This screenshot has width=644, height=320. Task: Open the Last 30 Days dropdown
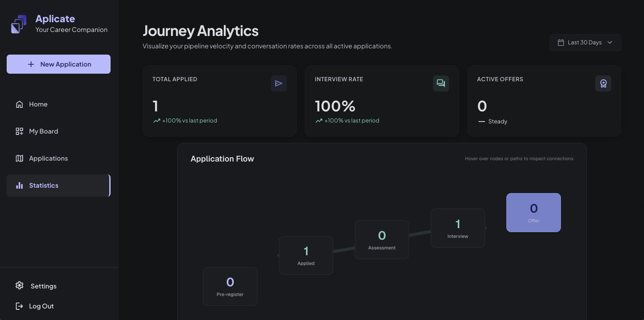click(x=585, y=43)
